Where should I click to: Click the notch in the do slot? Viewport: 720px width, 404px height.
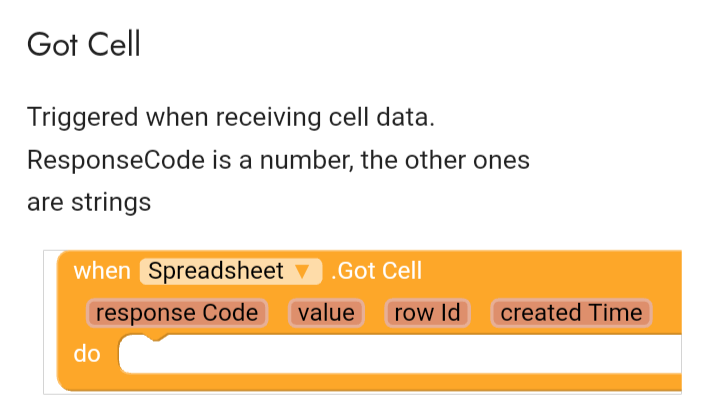point(152,342)
